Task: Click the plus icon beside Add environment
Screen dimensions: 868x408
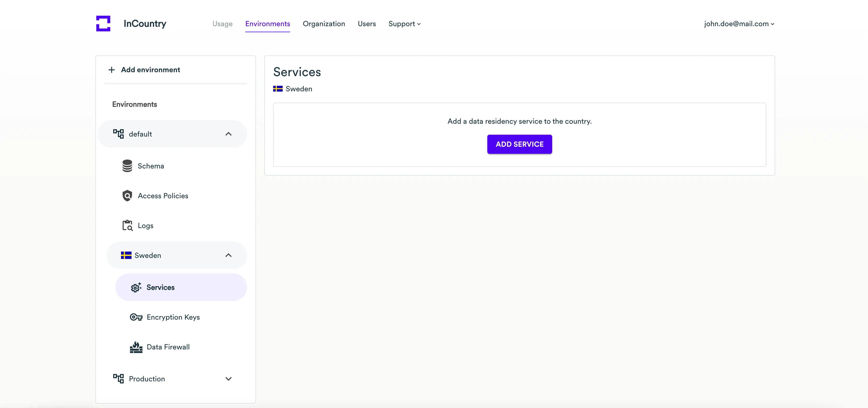Action: point(112,70)
